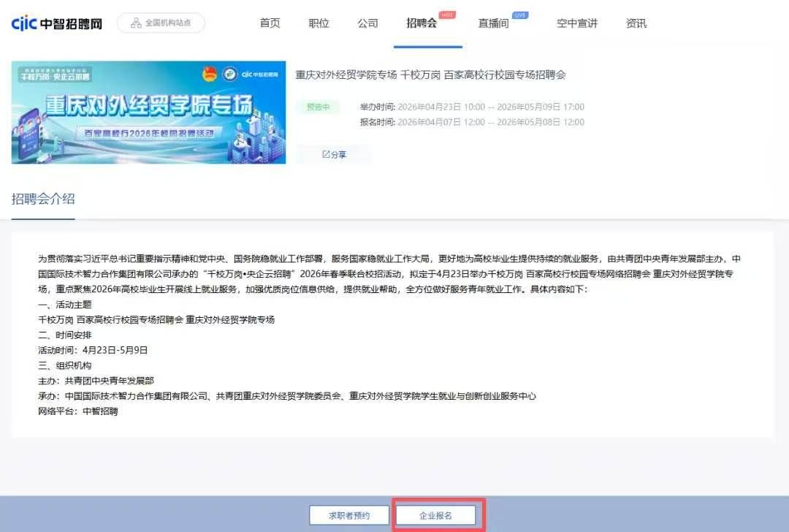Open the 职位 navigation tab
This screenshot has width=789, height=532.
click(x=319, y=23)
